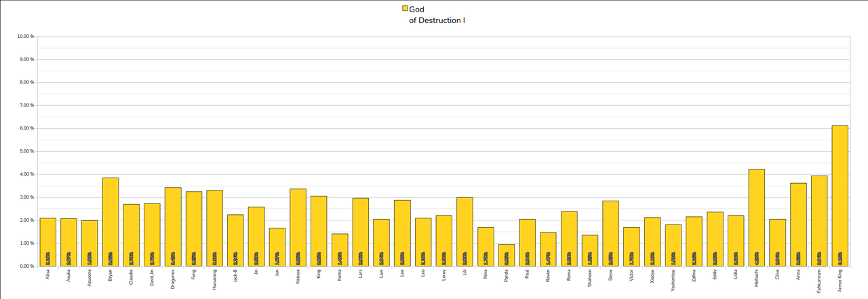Click the 7.00 % y-axis label

pyautogui.click(x=26, y=105)
